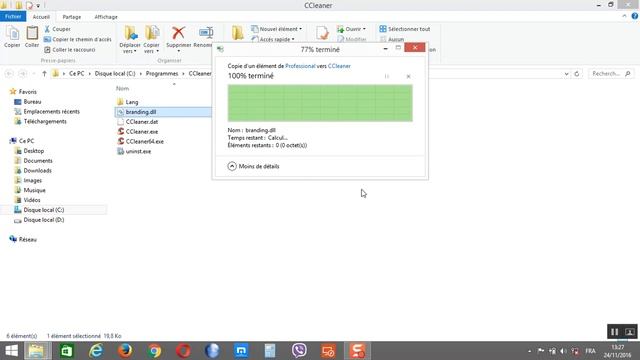This screenshot has height=360, width=640.
Task: Click the forward navigation arrow
Action: [22, 73]
